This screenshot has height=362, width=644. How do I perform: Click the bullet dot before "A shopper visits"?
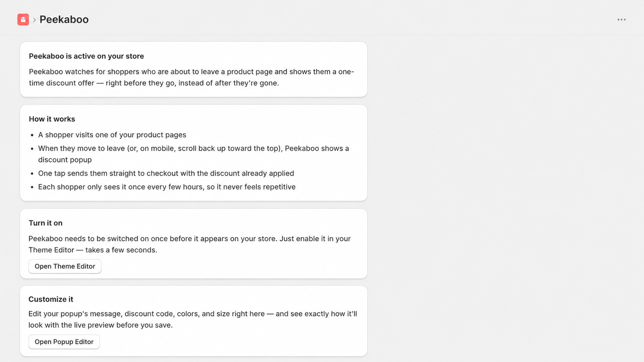point(32,135)
